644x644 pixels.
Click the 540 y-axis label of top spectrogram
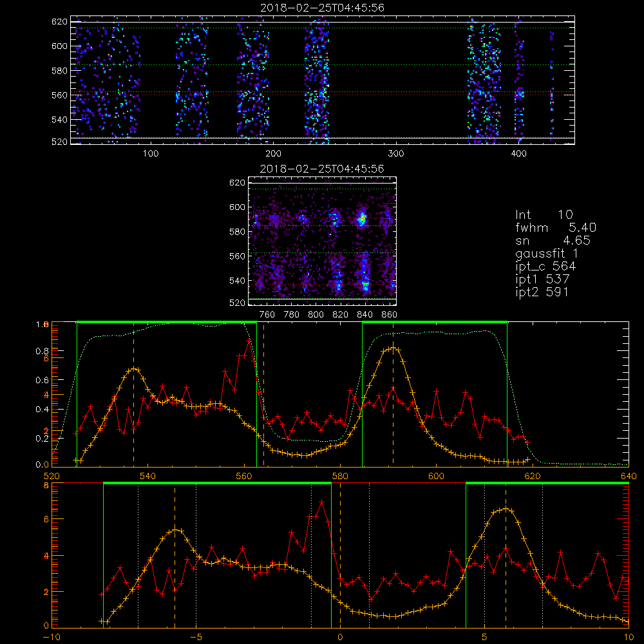[x=59, y=120]
